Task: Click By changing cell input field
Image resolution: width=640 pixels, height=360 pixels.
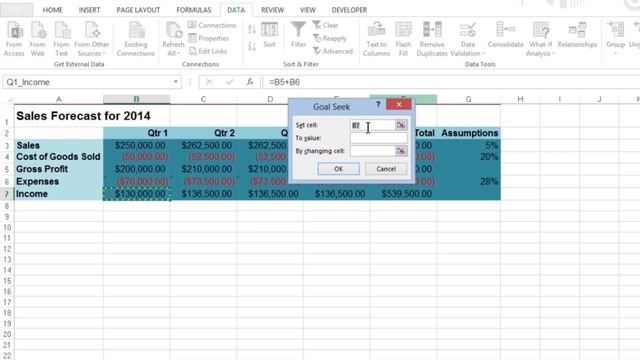Action: pyautogui.click(x=372, y=151)
